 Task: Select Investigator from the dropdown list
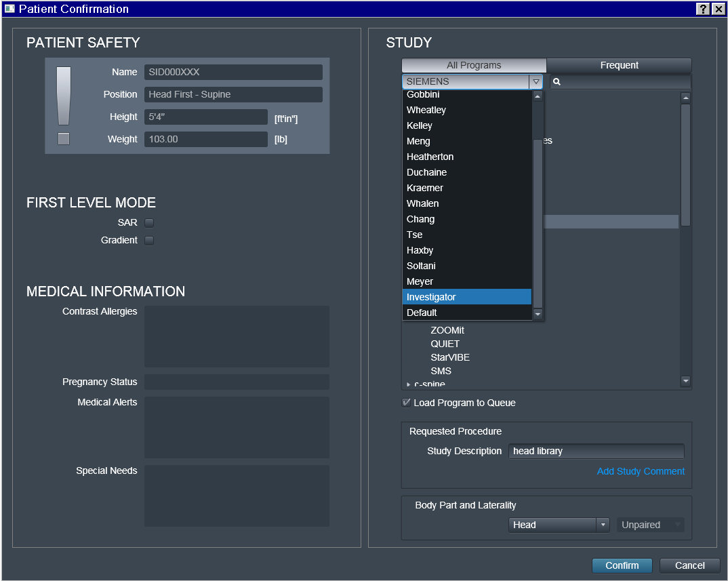point(466,297)
